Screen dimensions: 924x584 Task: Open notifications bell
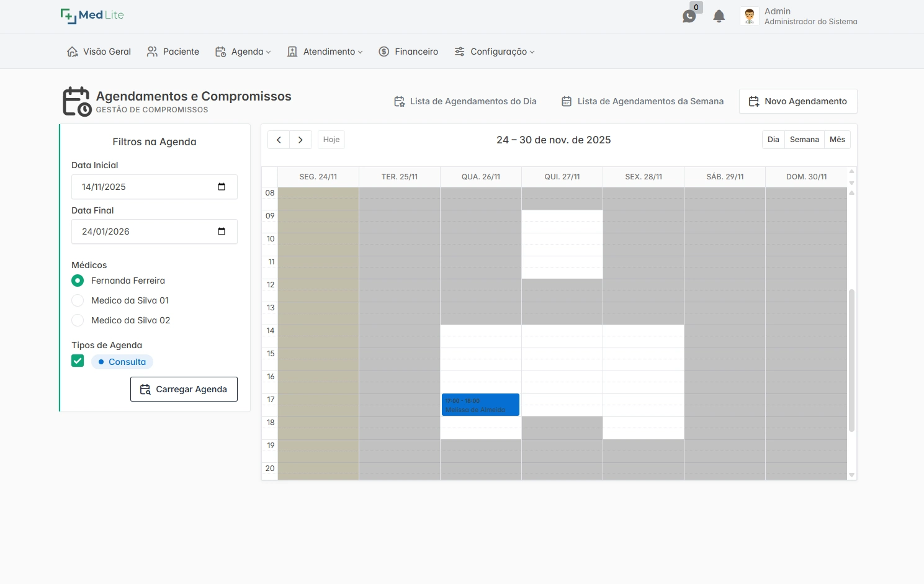coord(719,16)
